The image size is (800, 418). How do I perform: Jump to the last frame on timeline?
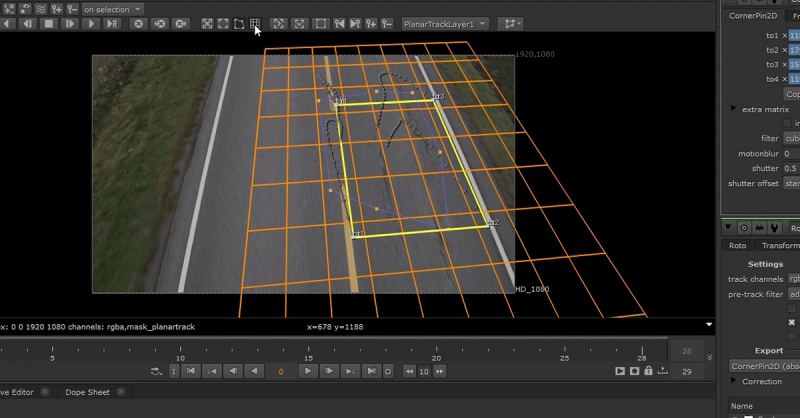(372, 371)
